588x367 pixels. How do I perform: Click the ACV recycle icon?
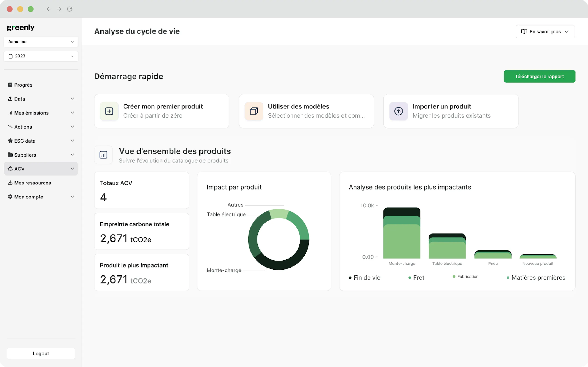point(10,169)
